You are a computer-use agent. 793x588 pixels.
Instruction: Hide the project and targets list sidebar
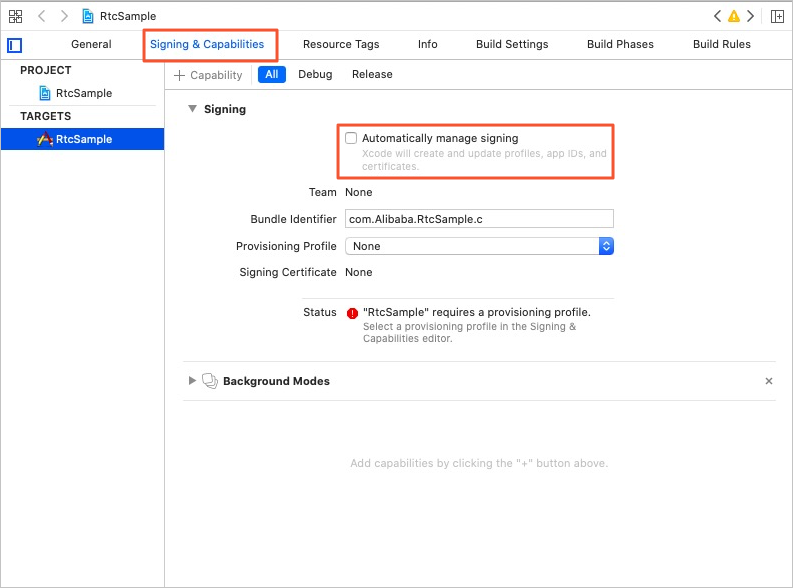pyautogui.click(x=15, y=45)
